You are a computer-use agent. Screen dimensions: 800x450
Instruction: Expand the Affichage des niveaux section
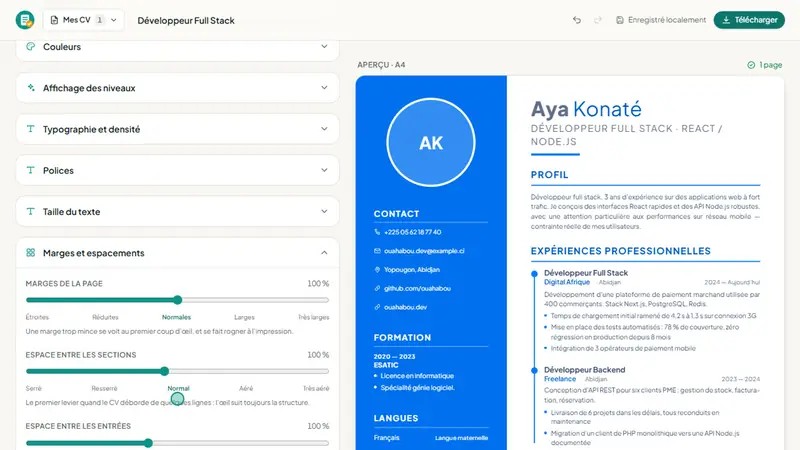click(178, 88)
